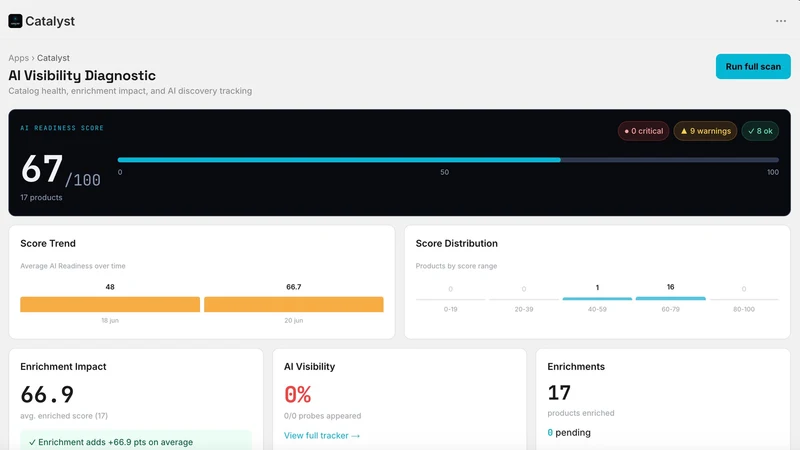Click the 48 trend value label
800x450 pixels.
pos(110,287)
